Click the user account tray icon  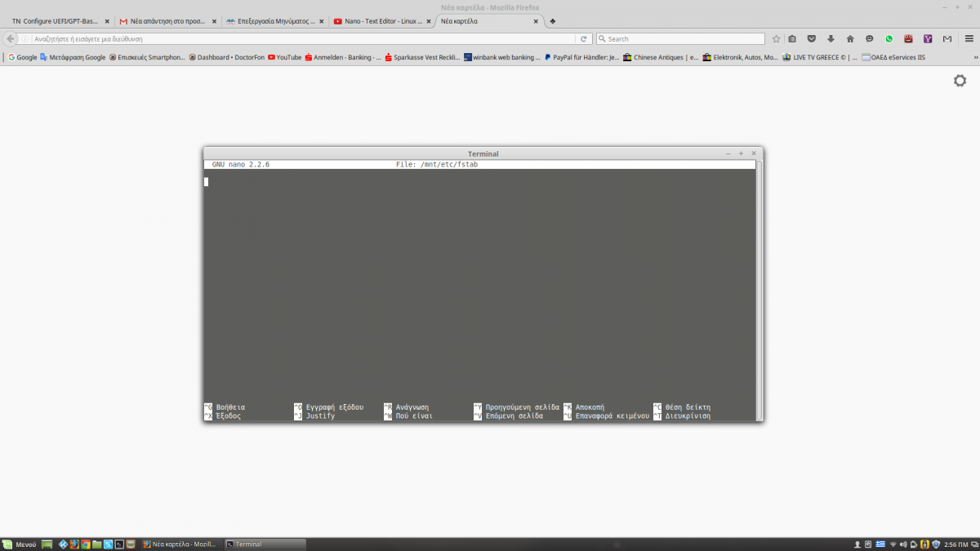point(856,544)
